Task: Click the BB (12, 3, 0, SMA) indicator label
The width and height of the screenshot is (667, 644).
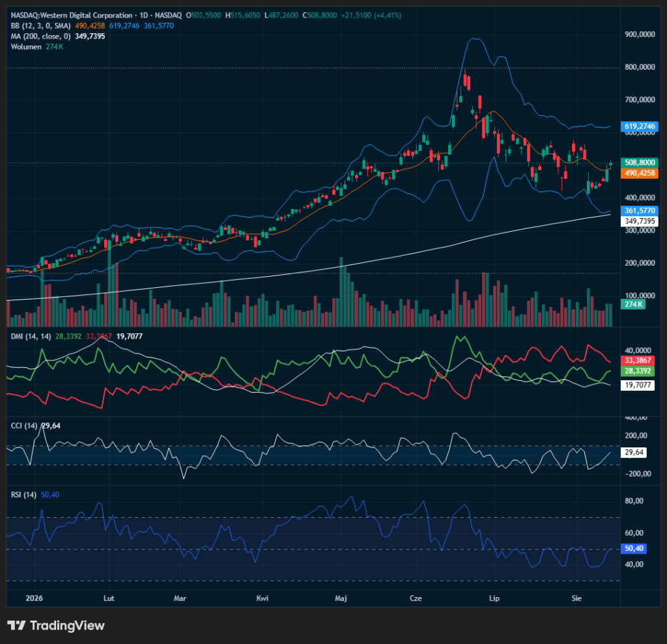Action: click(x=40, y=26)
